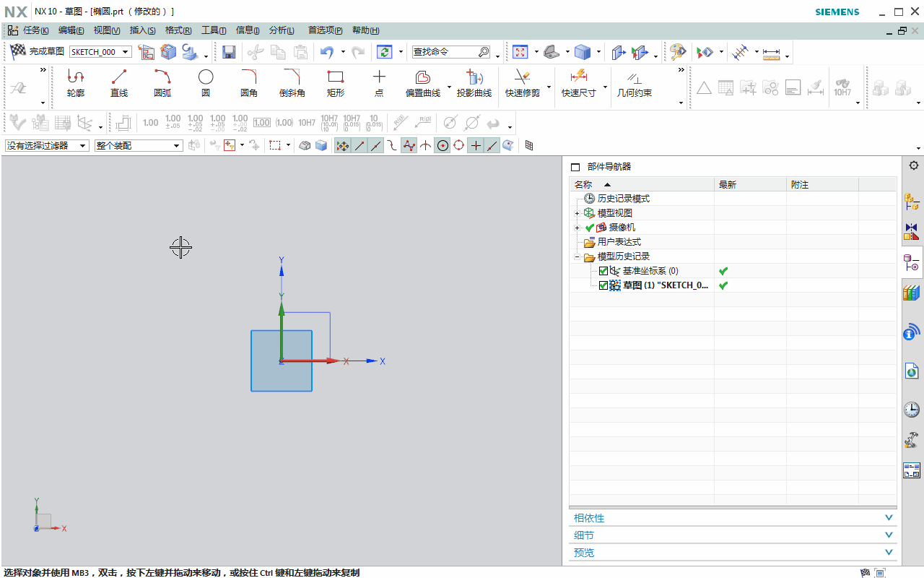
Task: Uncheck the 基准坐标系 (0) checkbox
Action: [603, 271]
